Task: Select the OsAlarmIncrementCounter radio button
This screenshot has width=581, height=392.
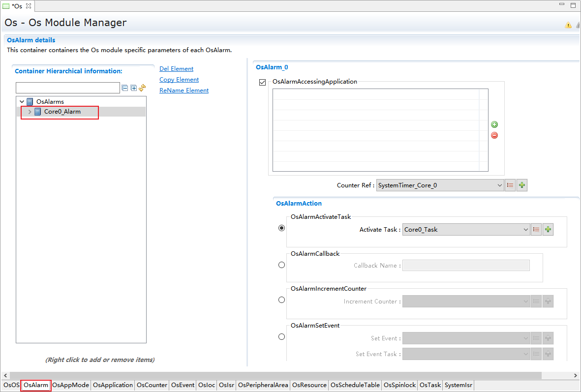Action: tap(281, 300)
